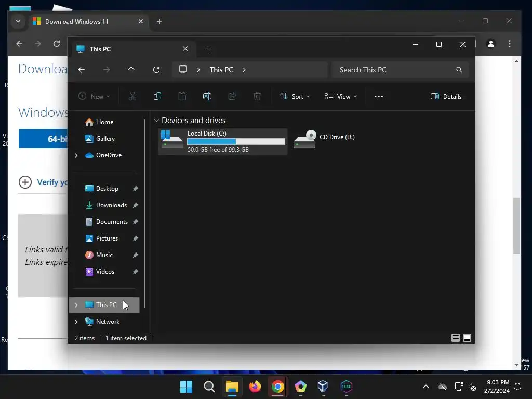Click the Copy icon in Explorer toolbar

tap(157, 96)
